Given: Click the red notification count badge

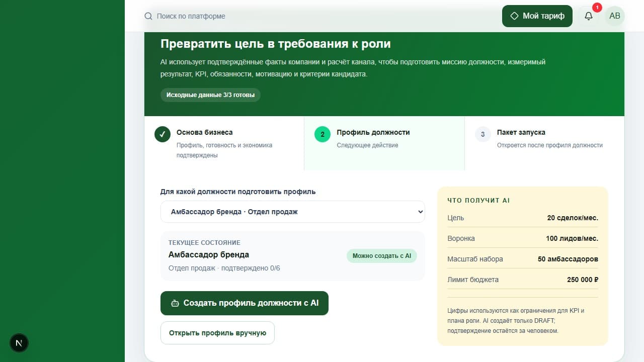Looking at the screenshot, I should click(597, 8).
